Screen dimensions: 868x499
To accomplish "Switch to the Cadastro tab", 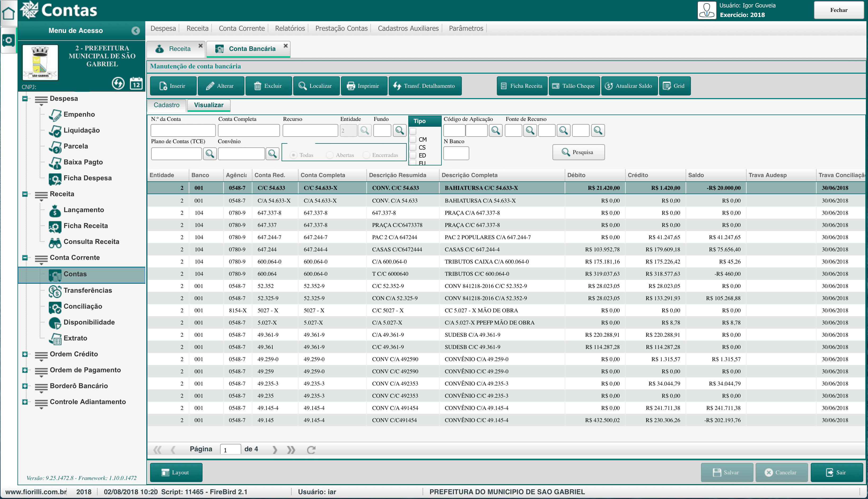I will coord(166,105).
